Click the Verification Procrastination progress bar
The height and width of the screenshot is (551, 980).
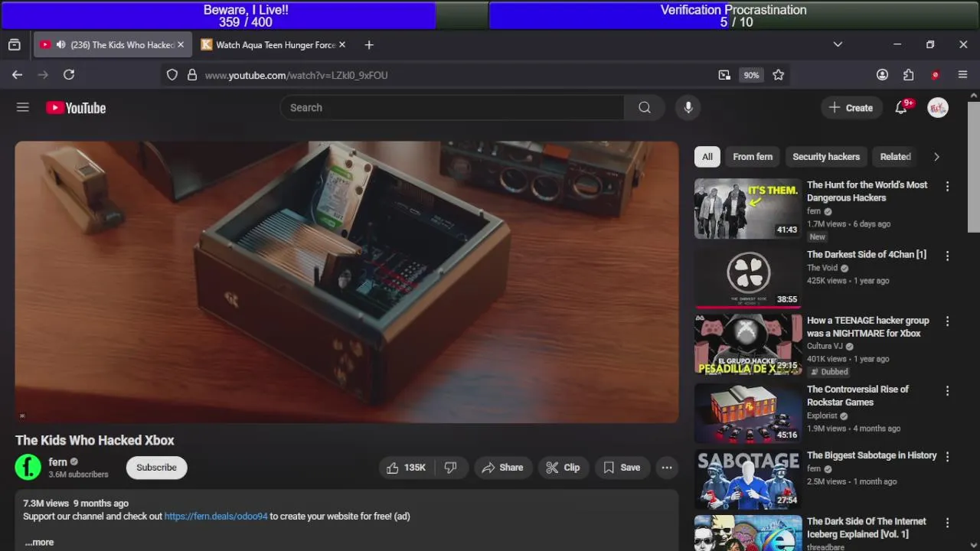click(733, 15)
